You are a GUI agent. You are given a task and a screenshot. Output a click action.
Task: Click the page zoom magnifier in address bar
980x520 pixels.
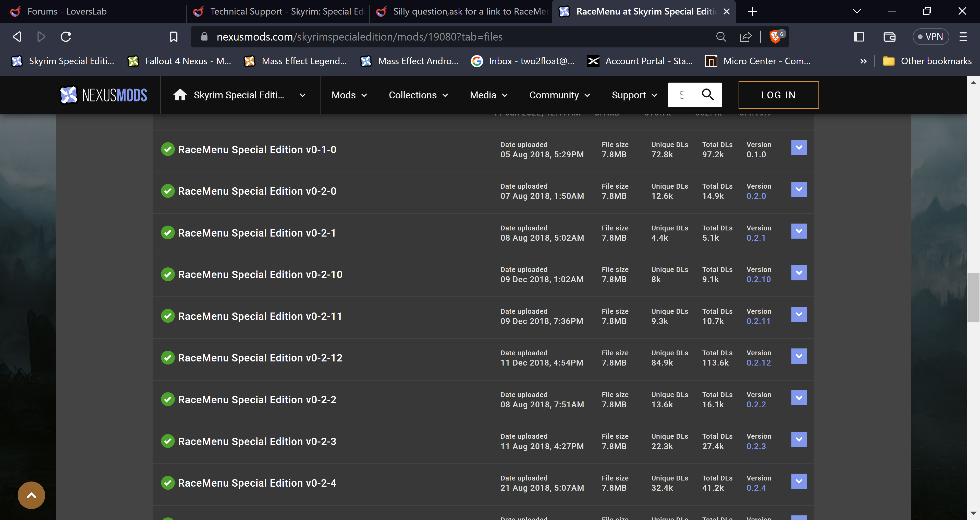point(721,36)
